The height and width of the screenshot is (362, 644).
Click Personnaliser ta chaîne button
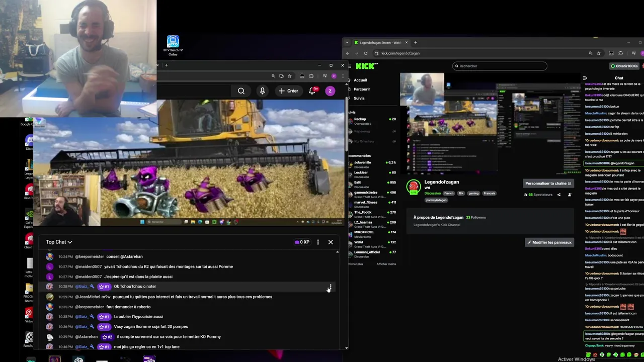548,184
